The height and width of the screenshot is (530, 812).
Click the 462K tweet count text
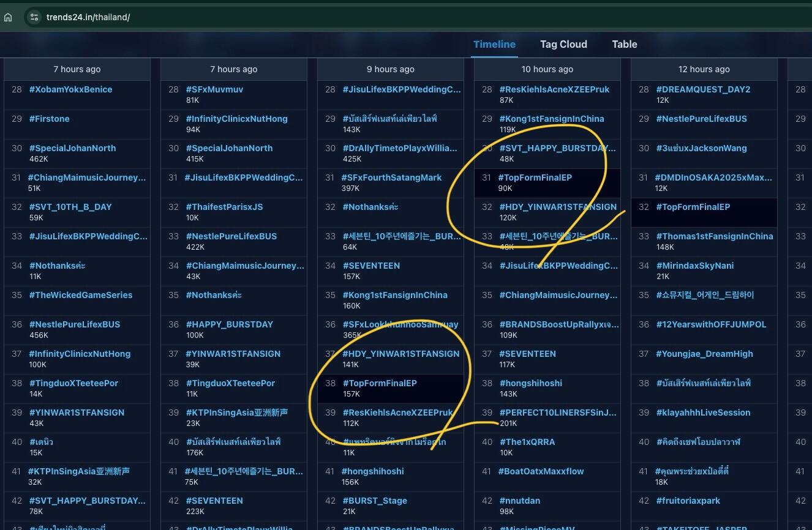coord(38,159)
